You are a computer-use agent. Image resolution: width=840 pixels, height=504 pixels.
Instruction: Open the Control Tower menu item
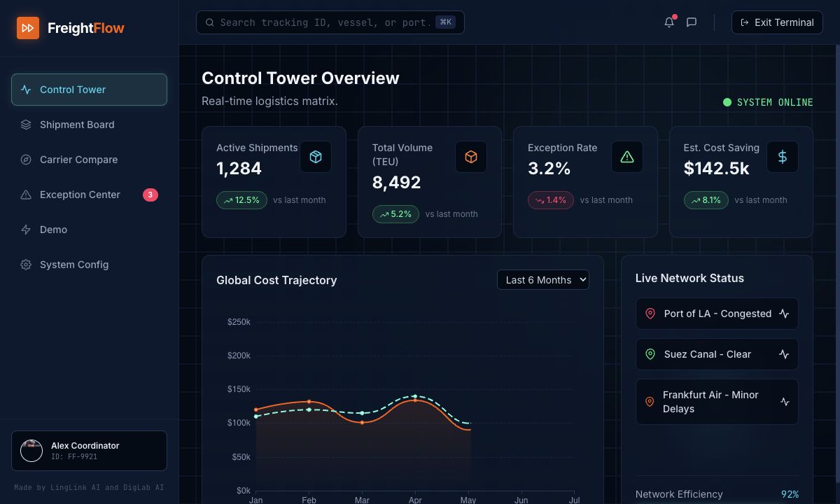click(89, 90)
